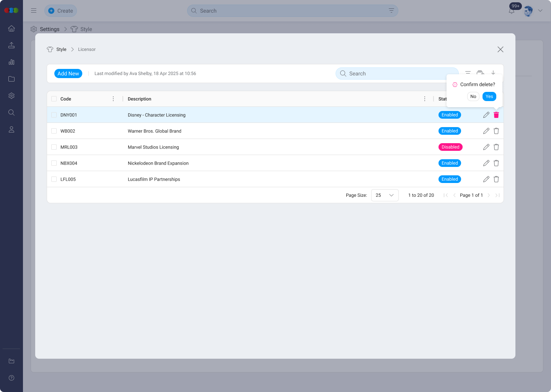
Task: Open the analytics bar chart sidebar icon
Action: (x=11, y=62)
